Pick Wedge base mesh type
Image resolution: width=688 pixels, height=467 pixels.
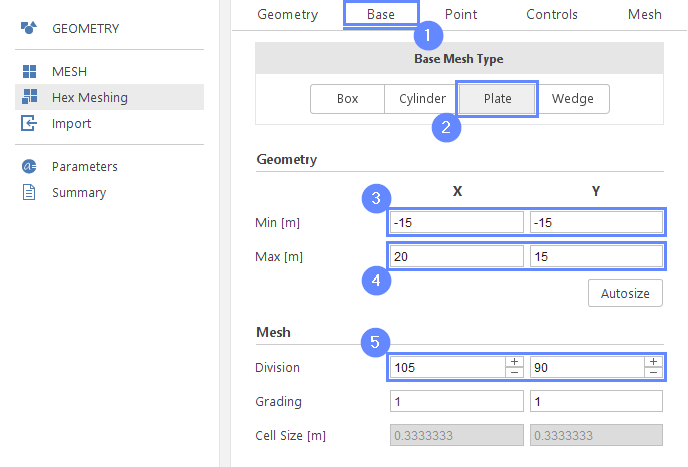(x=573, y=99)
